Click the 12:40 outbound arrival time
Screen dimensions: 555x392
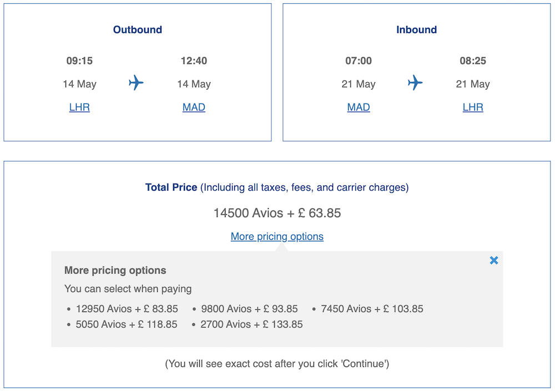pos(194,61)
